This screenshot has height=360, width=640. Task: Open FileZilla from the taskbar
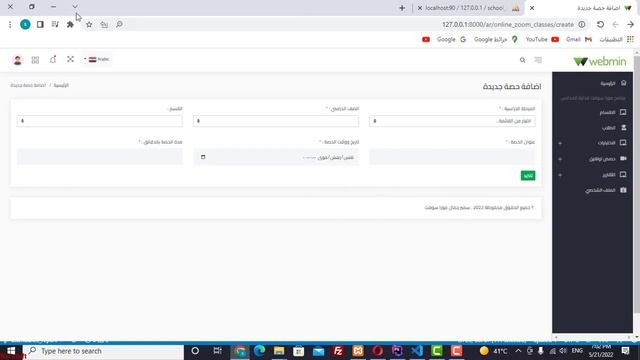338,351
